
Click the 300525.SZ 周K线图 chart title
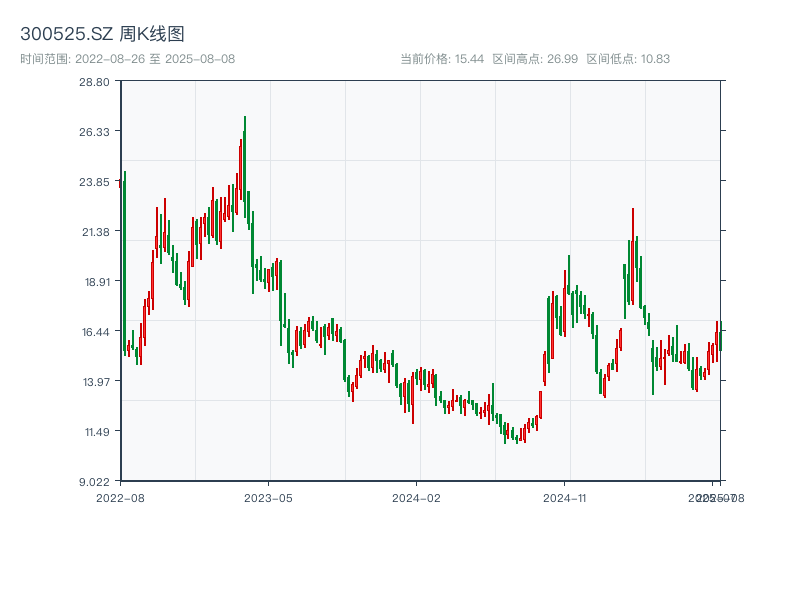coord(102,35)
